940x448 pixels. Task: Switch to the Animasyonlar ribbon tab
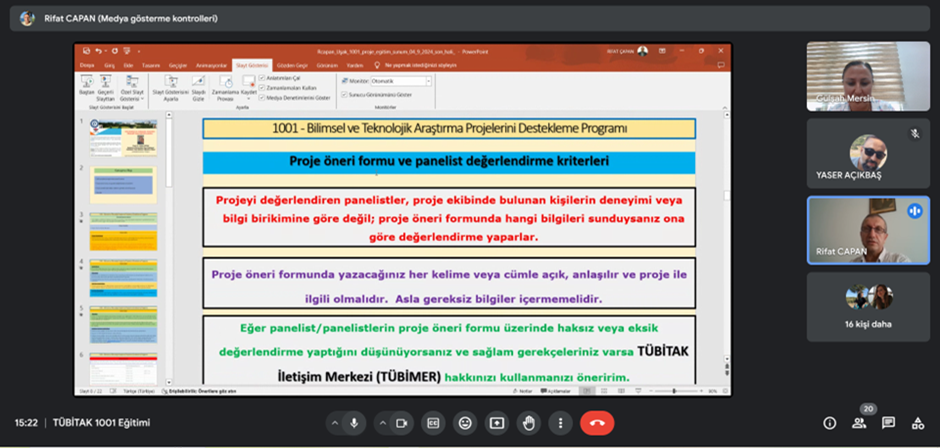coord(212,65)
